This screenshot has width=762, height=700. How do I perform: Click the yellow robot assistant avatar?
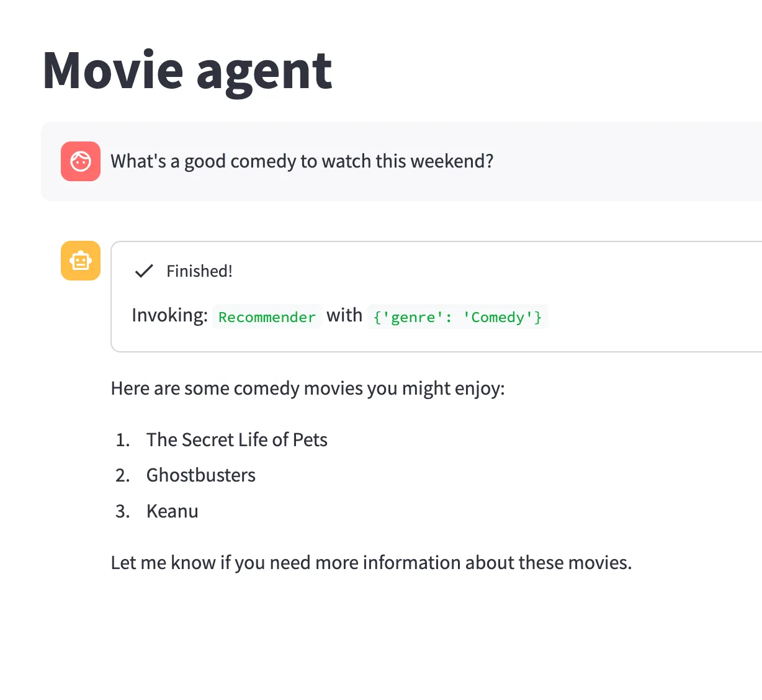pos(81,261)
